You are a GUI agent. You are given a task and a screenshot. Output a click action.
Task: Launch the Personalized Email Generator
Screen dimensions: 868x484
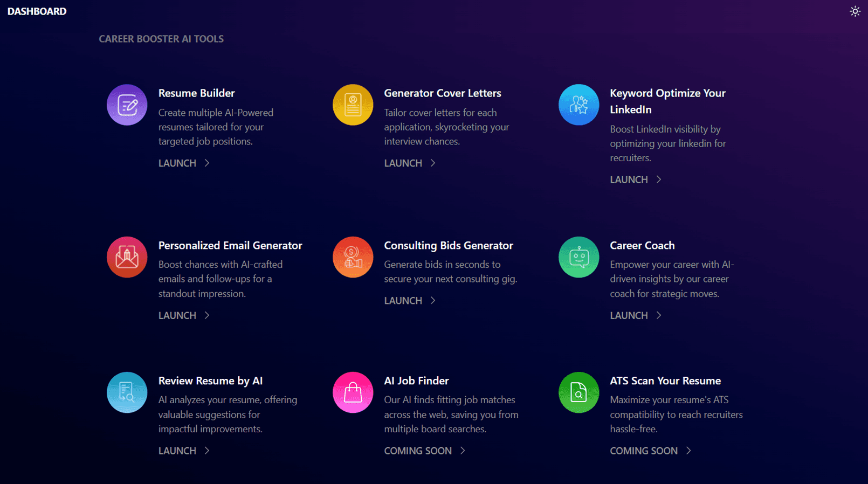[x=177, y=315]
